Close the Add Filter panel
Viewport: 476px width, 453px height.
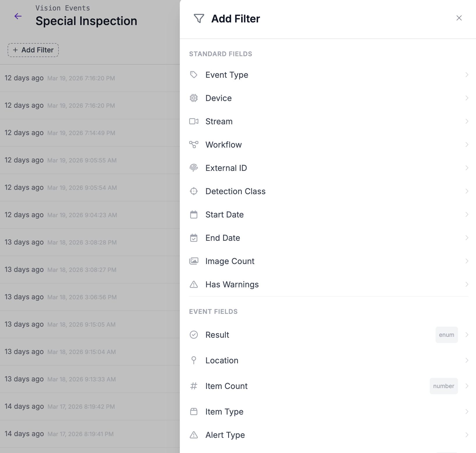(459, 18)
